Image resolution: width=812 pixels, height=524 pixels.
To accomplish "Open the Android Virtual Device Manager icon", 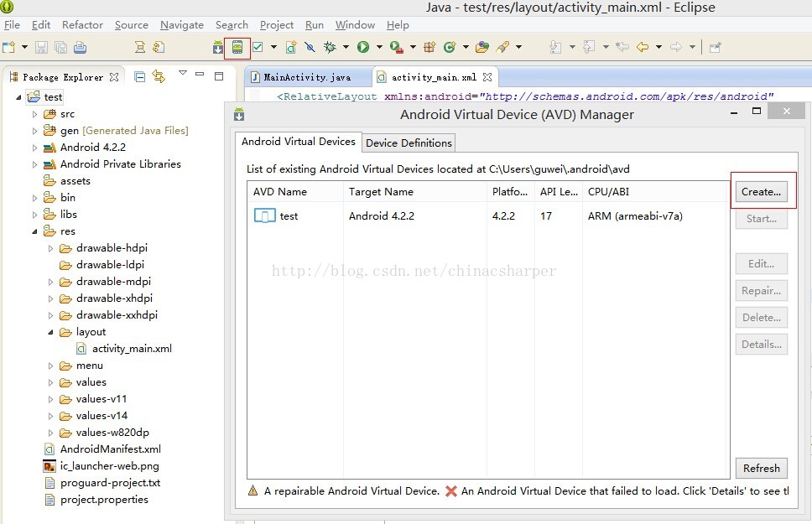I will (237, 47).
